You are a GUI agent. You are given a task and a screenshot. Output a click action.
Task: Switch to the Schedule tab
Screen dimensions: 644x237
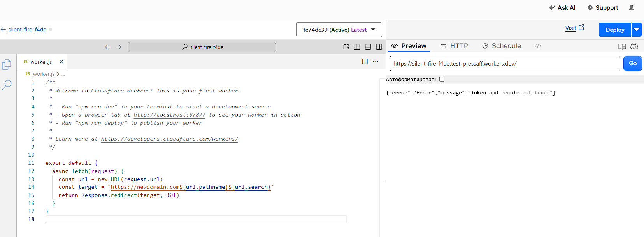click(502, 46)
